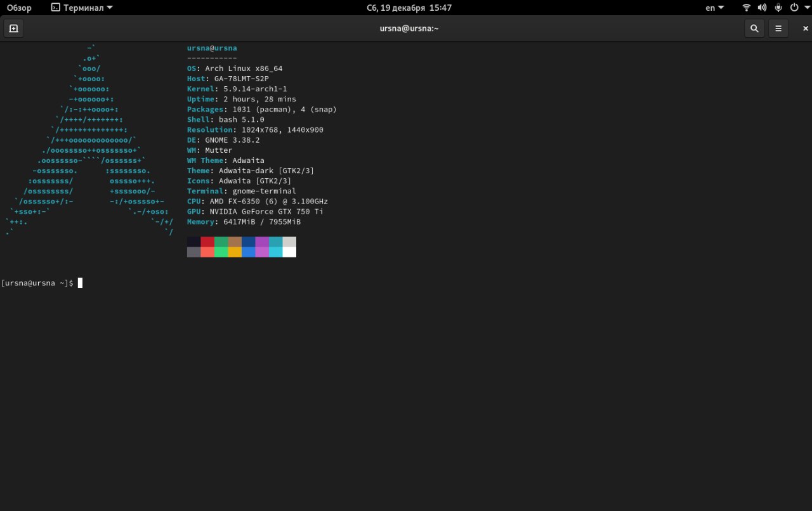Click the CPU: AMD FX-6350 line
Image resolution: width=812 pixels, height=511 pixels.
pos(258,202)
